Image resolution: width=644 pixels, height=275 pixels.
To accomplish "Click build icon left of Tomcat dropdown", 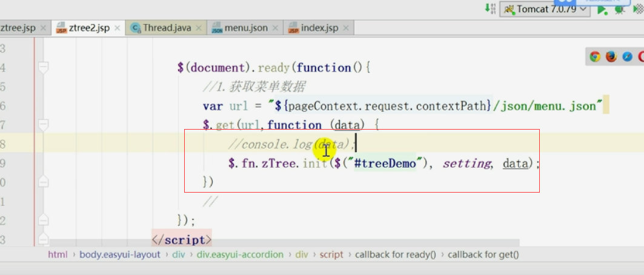I will coord(490,8).
